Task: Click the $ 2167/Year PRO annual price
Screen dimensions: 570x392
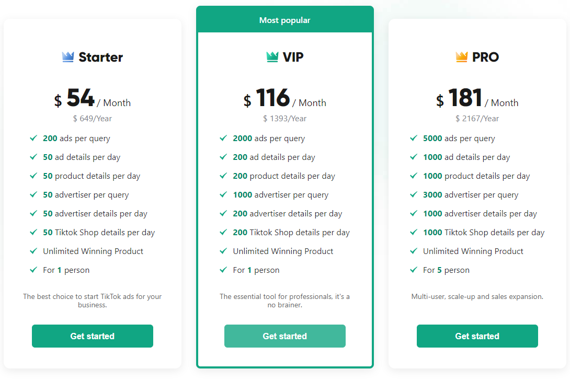Action: tap(477, 119)
